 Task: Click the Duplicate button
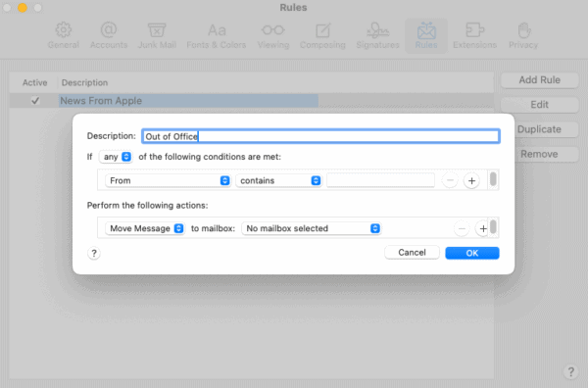coord(540,129)
